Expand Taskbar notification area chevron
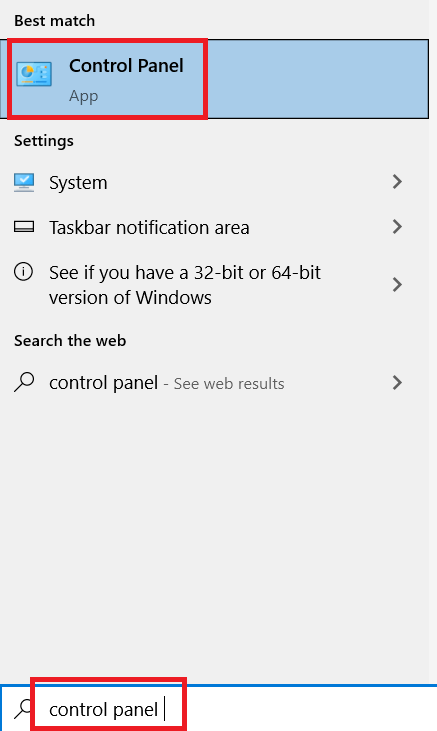The image size is (437, 731). coord(397,227)
